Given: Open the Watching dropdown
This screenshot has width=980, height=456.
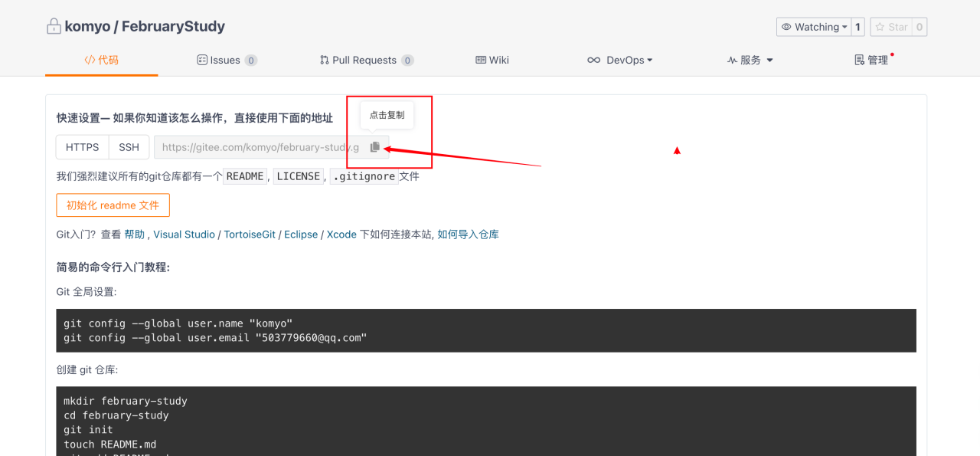Looking at the screenshot, I should [813, 27].
